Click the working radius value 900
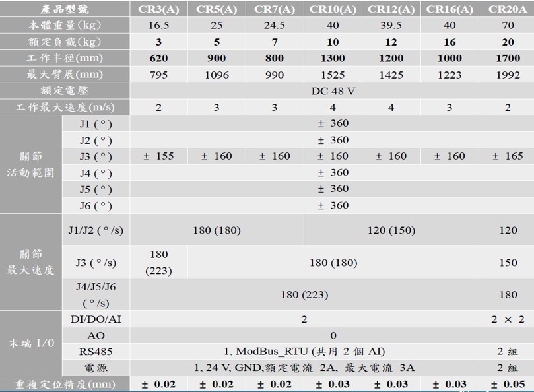The width and height of the screenshot is (534, 392). [x=217, y=58]
